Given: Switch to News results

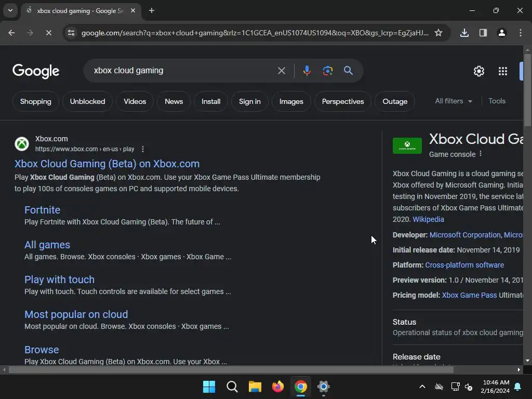Looking at the screenshot, I should coord(174,101).
